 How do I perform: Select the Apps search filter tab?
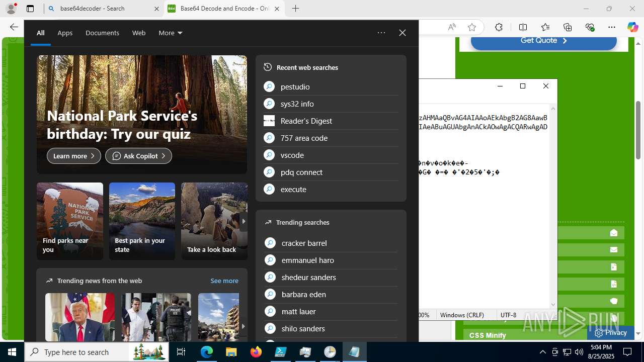(x=65, y=33)
